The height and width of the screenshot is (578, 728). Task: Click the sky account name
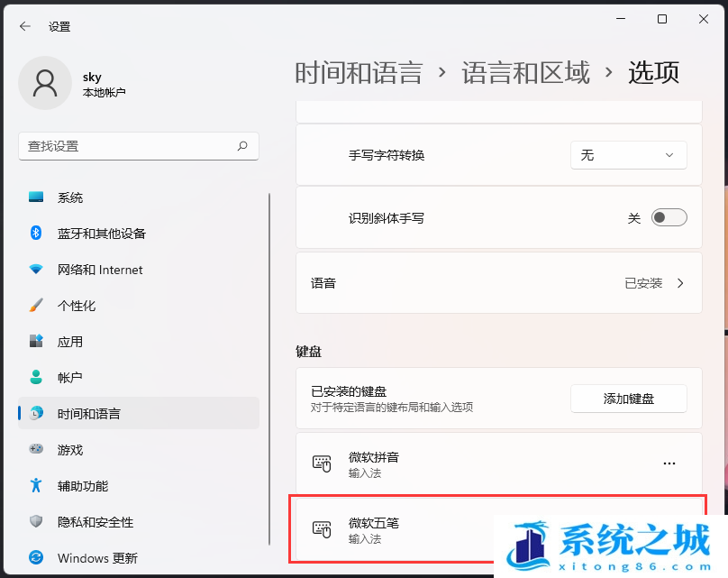pos(92,77)
